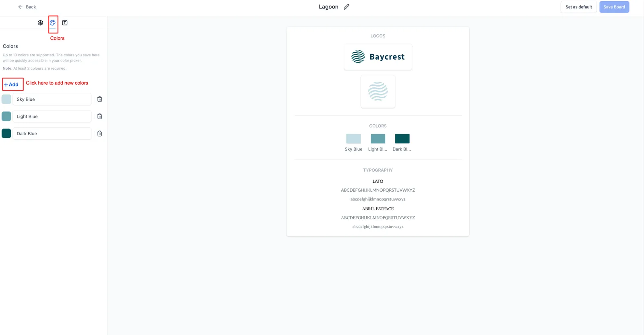644x335 pixels.
Task: Open the Sky Blue color swatch picker
Action: (x=6, y=99)
